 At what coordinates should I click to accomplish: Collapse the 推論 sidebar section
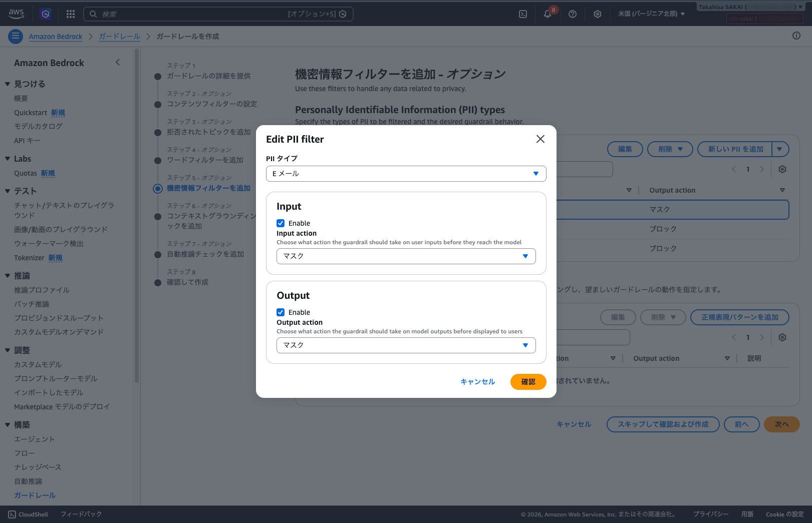(8, 276)
